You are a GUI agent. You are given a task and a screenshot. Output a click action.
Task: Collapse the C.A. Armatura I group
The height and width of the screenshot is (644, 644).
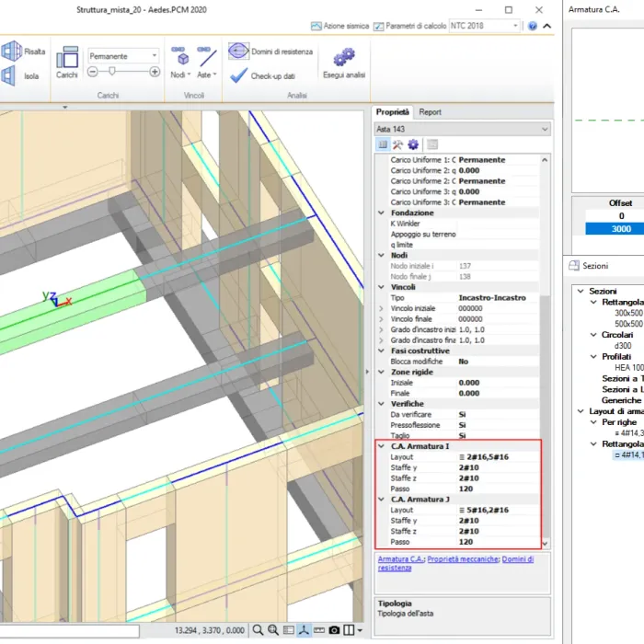[x=381, y=446]
